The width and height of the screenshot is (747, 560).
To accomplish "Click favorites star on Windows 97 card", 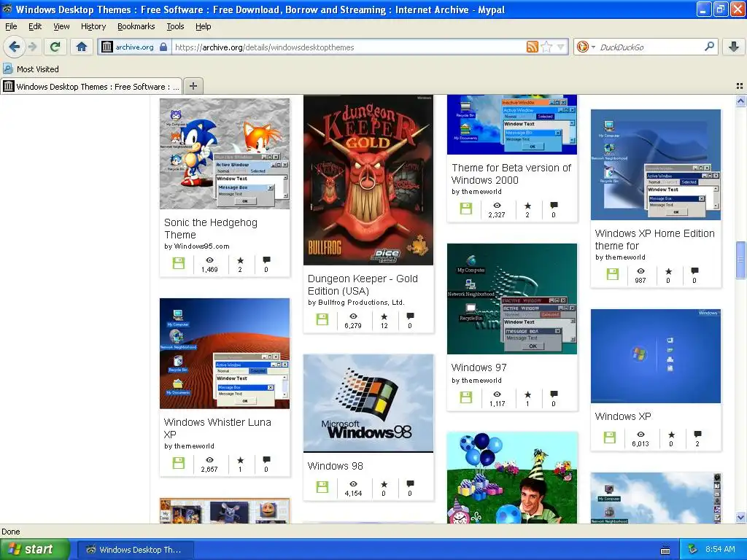I will [x=527, y=394].
